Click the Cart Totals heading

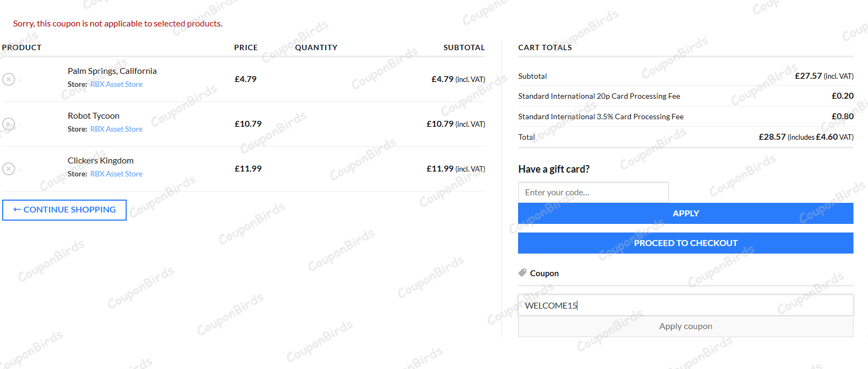(545, 47)
